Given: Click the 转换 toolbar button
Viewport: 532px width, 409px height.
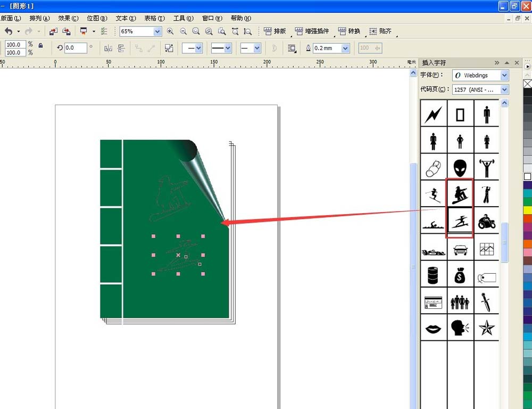Looking at the screenshot, I should [x=349, y=31].
